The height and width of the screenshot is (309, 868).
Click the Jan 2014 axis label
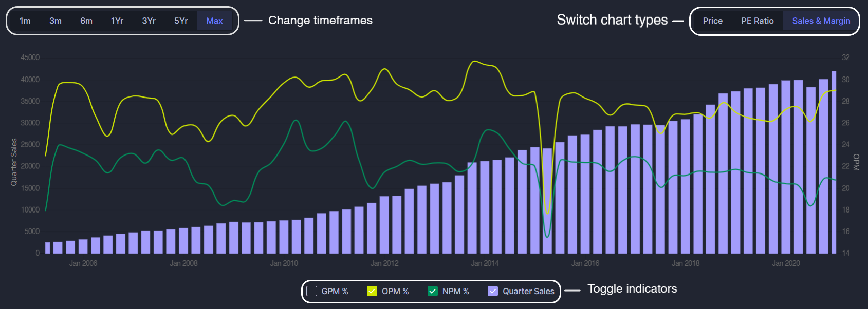click(485, 263)
